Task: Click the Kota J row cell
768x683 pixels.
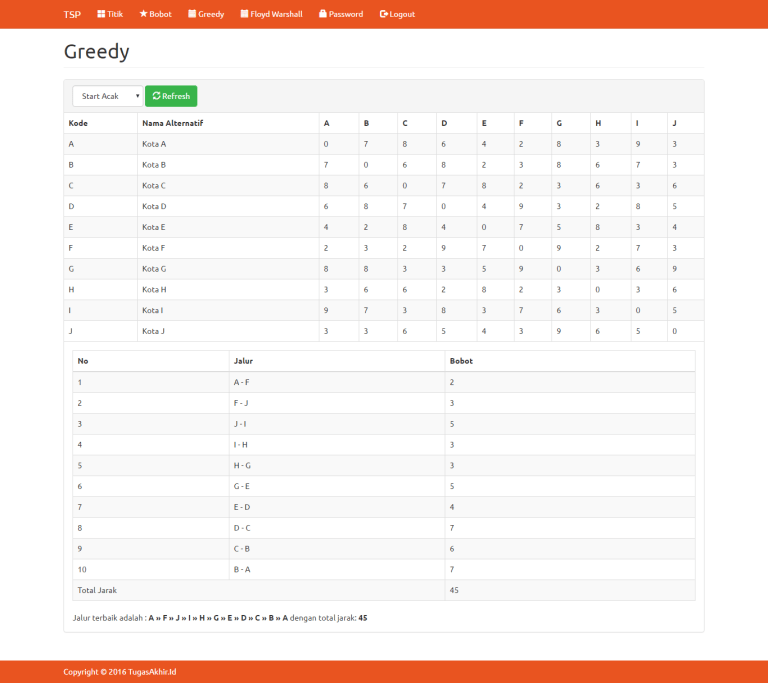Action: pos(154,331)
